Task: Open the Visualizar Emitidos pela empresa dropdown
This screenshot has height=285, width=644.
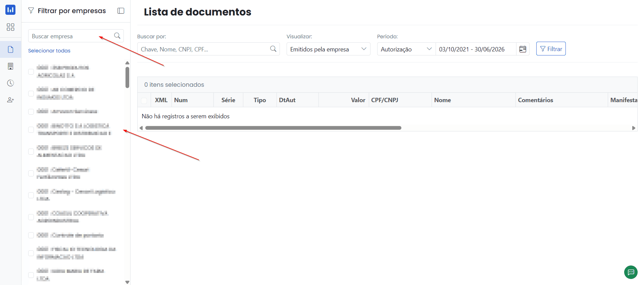Action: 328,49
